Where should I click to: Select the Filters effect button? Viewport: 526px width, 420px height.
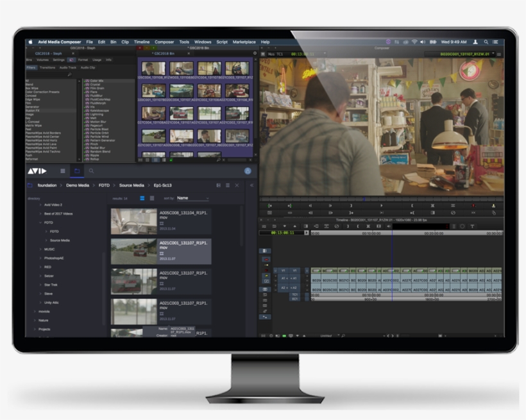pos(31,67)
